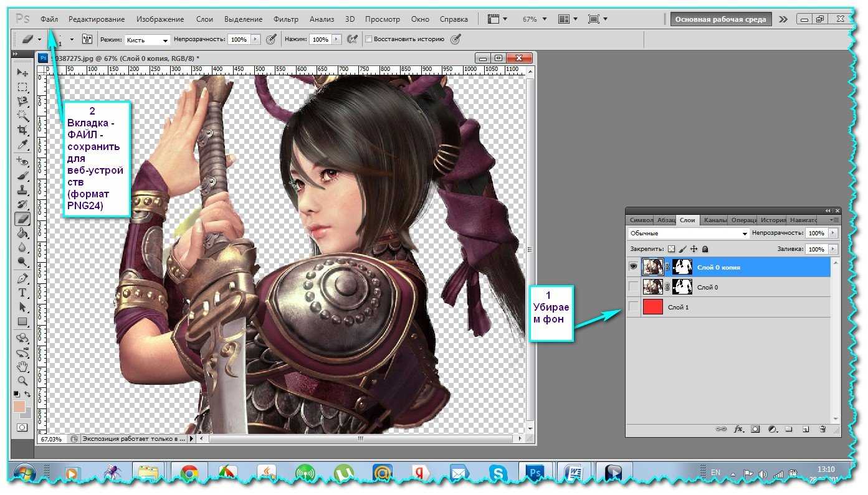868x495 pixels.
Task: Toggle tablet pressure for opacity
Action: 271,39
